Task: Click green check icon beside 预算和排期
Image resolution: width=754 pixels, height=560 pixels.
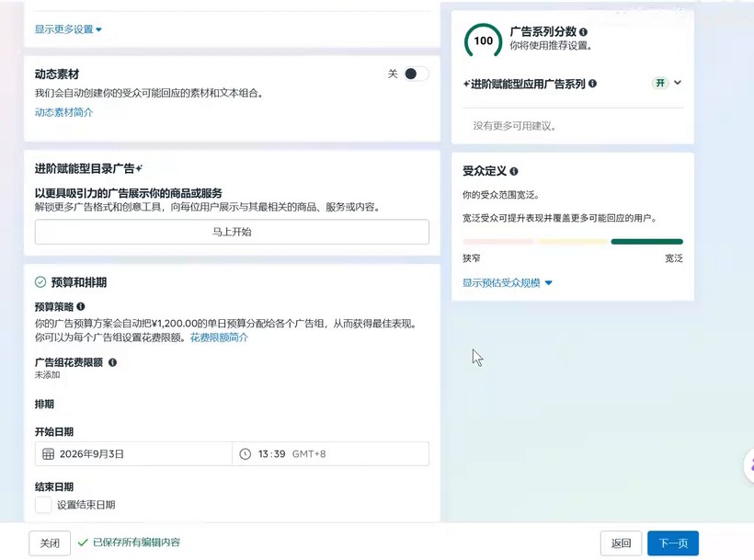Action: pyautogui.click(x=40, y=282)
